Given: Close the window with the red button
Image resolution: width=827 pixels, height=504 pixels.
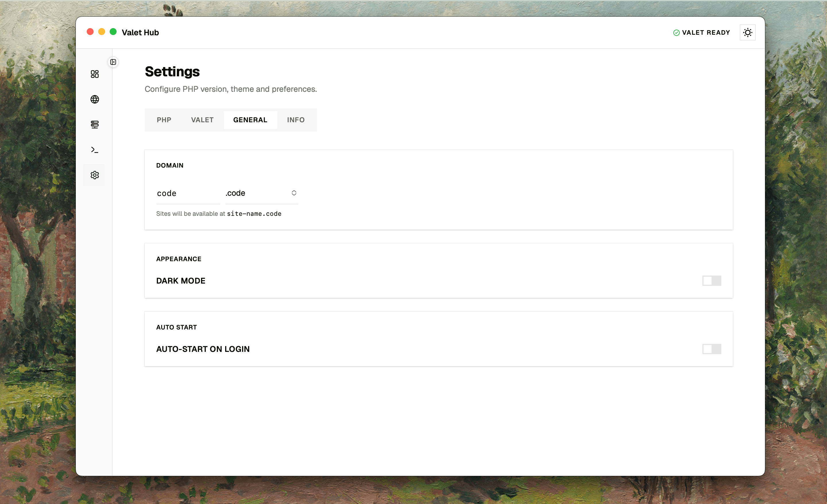Looking at the screenshot, I should [x=90, y=32].
